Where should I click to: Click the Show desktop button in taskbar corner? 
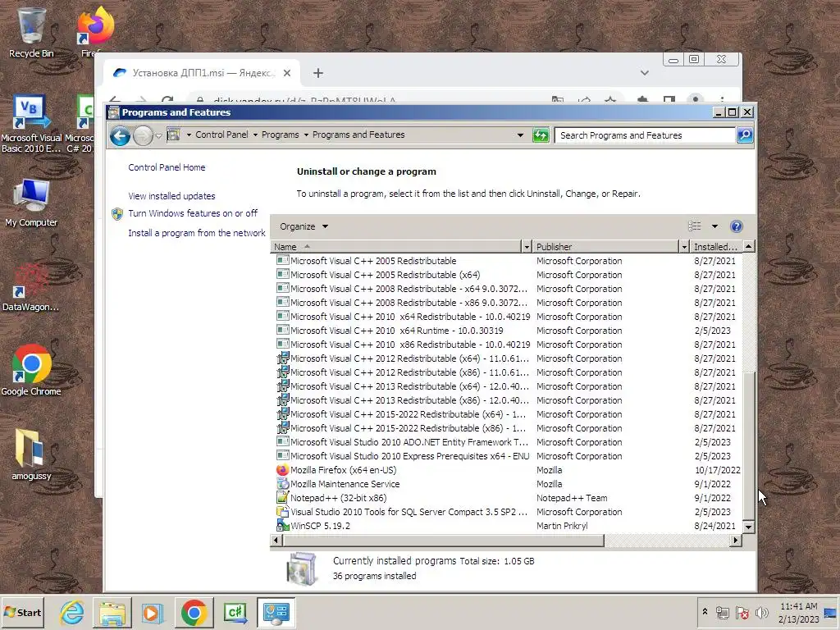click(832, 612)
